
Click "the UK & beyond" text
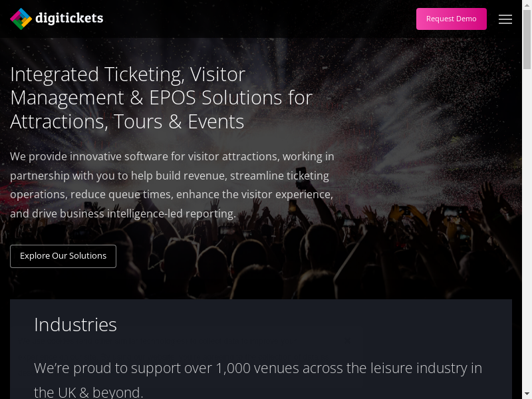click(88, 392)
